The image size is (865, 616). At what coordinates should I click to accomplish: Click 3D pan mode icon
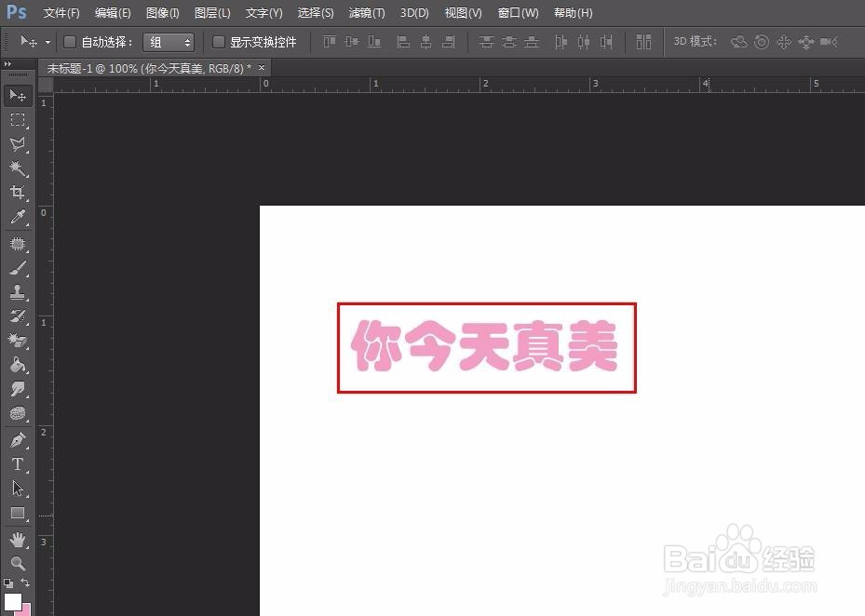click(x=784, y=42)
